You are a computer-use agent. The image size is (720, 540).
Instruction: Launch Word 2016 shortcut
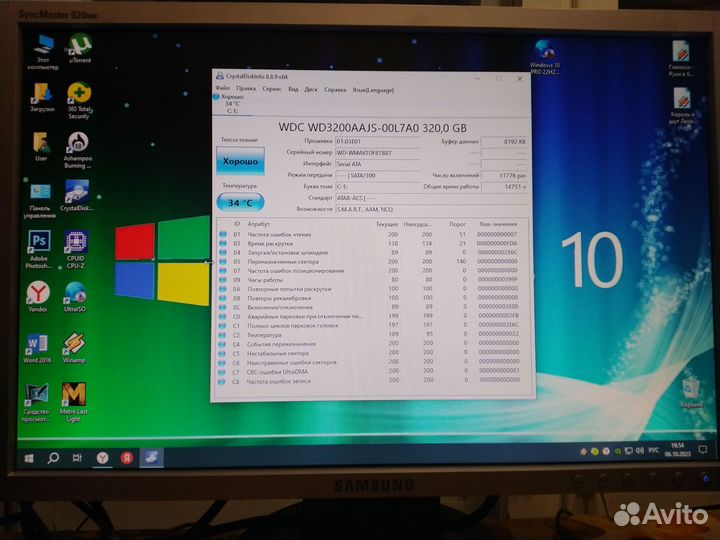[37, 349]
